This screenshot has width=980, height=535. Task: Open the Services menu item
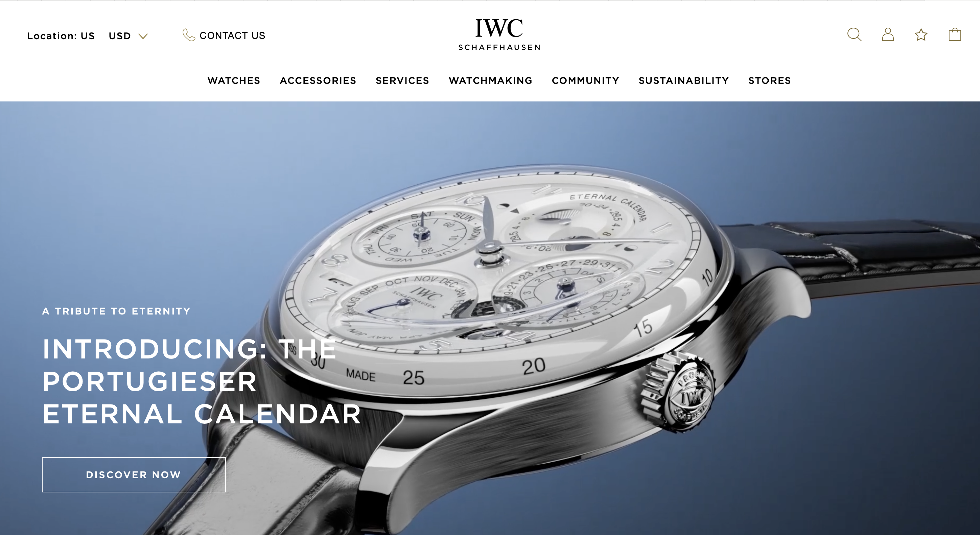(x=402, y=80)
